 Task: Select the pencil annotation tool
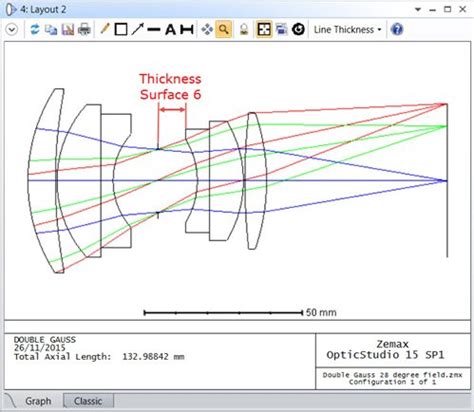(105, 29)
